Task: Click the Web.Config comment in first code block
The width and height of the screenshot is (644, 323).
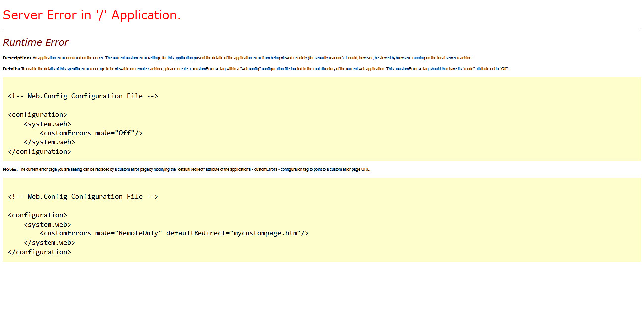Action: pos(83,96)
